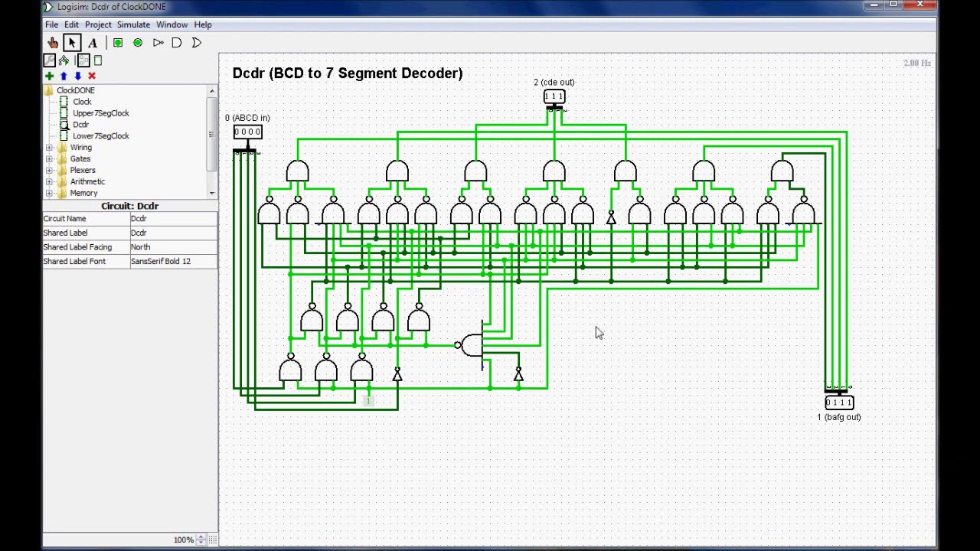Expand the Arithmetic library
980x551 pixels.
[x=50, y=182]
